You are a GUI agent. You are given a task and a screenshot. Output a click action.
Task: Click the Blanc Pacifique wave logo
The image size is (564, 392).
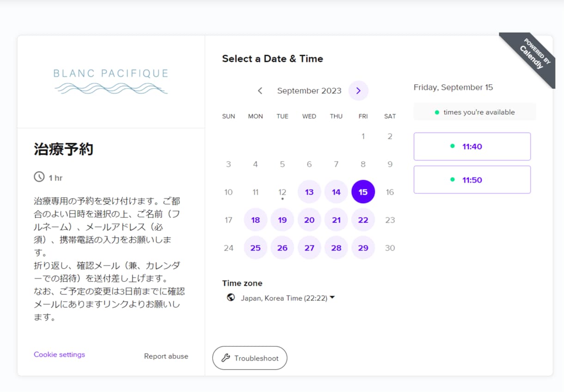tap(111, 81)
